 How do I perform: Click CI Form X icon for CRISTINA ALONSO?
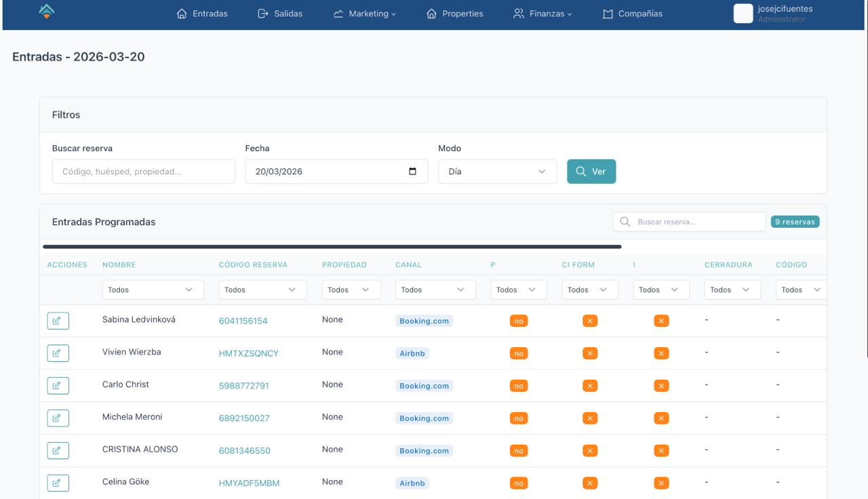590,451
